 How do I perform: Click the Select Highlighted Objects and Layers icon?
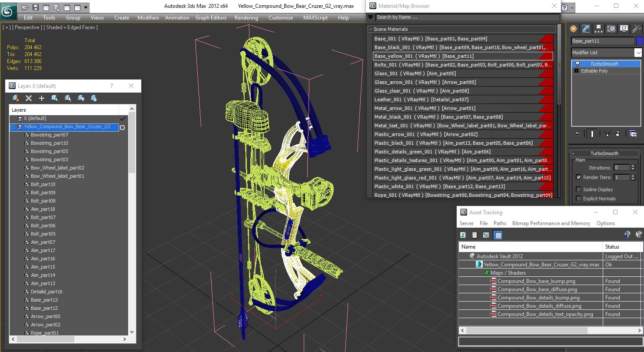55,98
